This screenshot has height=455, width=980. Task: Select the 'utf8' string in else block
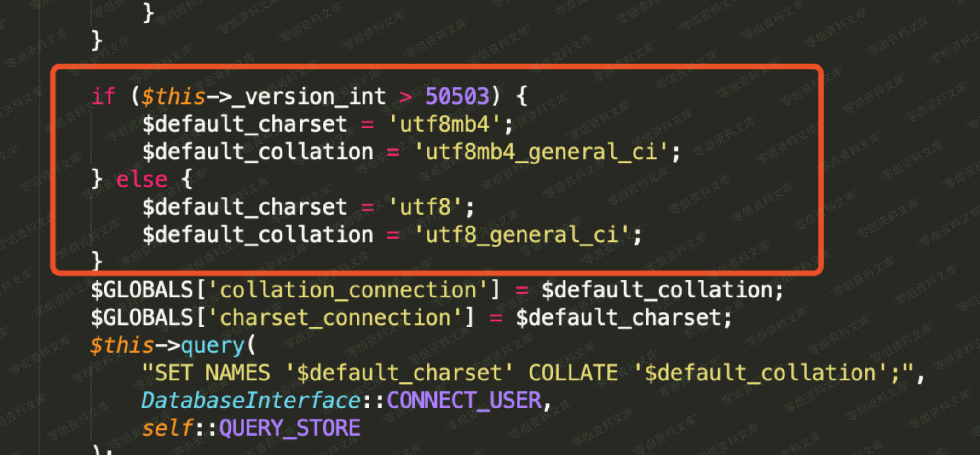[425, 207]
